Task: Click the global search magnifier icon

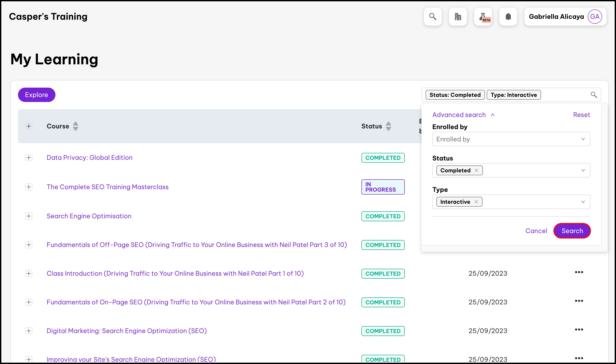Action: click(x=433, y=17)
